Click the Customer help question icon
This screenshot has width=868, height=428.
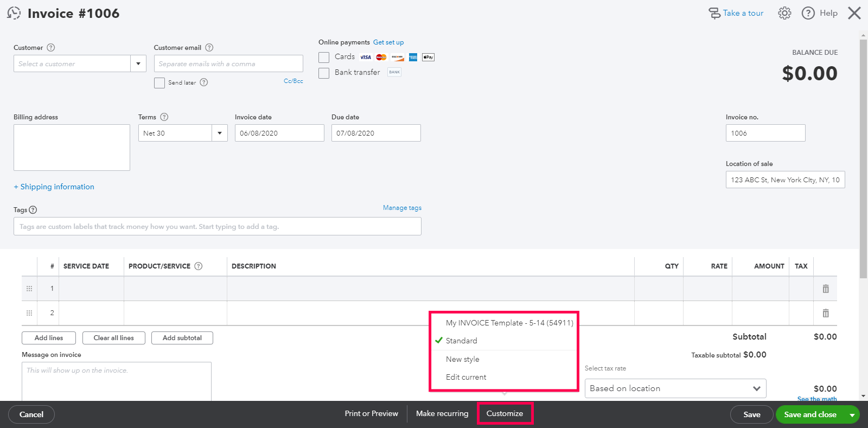(51, 48)
